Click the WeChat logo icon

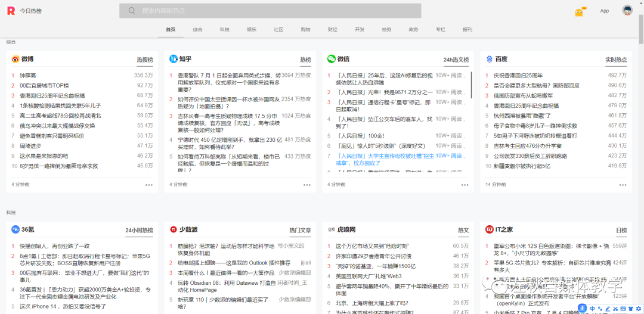tap(331, 59)
